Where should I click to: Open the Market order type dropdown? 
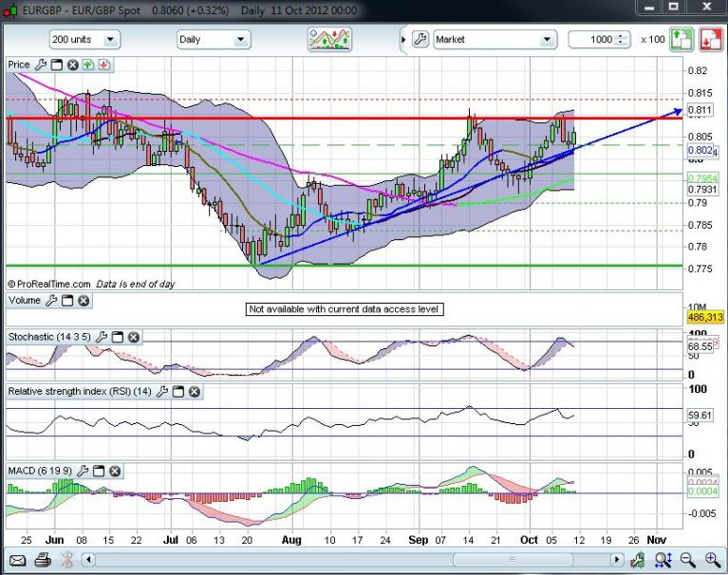(x=547, y=40)
